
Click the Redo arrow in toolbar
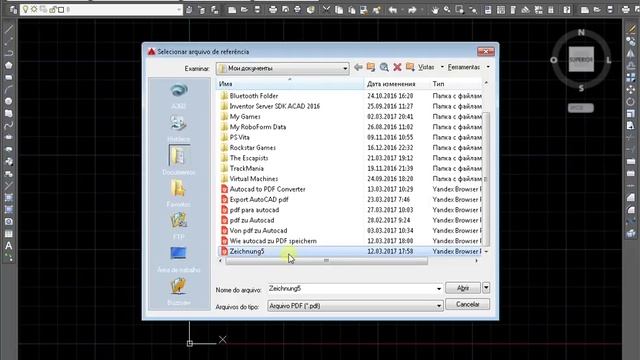(412, 10)
